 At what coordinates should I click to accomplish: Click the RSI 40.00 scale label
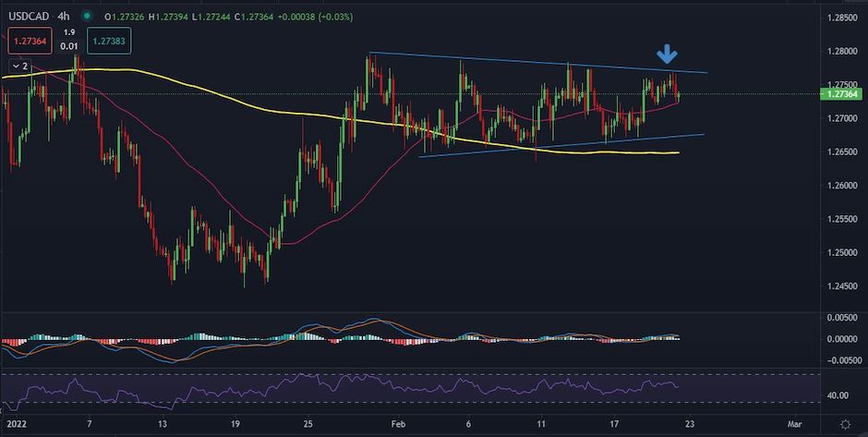[x=838, y=395]
